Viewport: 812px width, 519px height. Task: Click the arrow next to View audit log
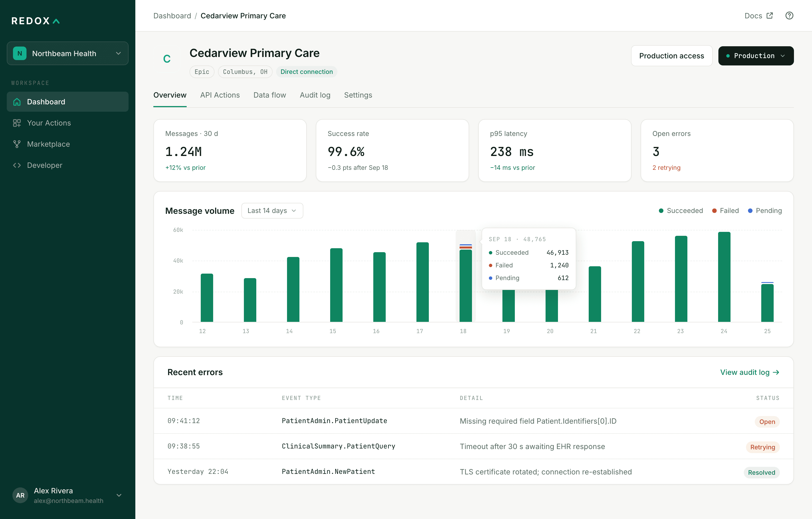[x=776, y=372]
